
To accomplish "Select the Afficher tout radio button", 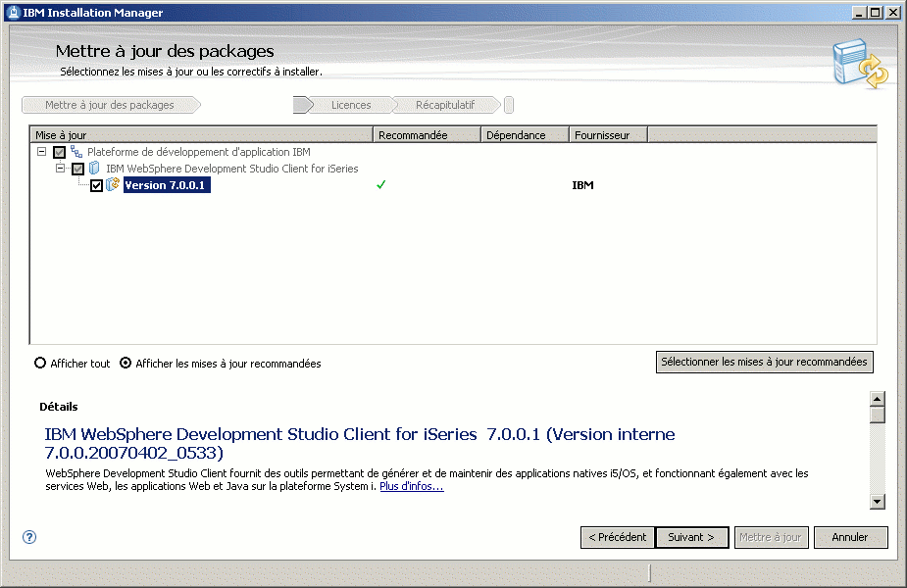I will pos(40,364).
